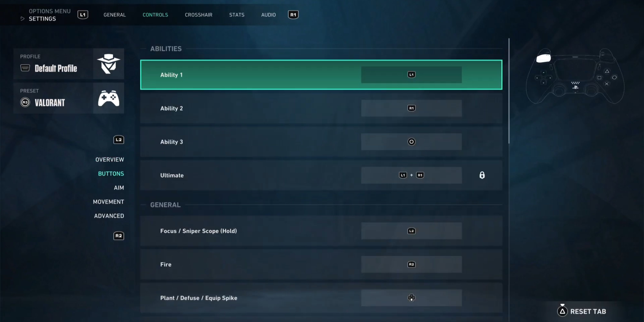The image size is (644, 322).
Task: Click the ADVANCED menu item
Action: coord(109,216)
